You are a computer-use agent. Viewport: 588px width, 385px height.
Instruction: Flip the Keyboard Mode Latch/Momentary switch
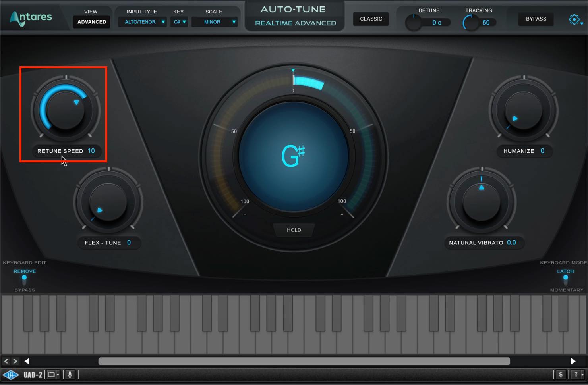[x=565, y=280]
